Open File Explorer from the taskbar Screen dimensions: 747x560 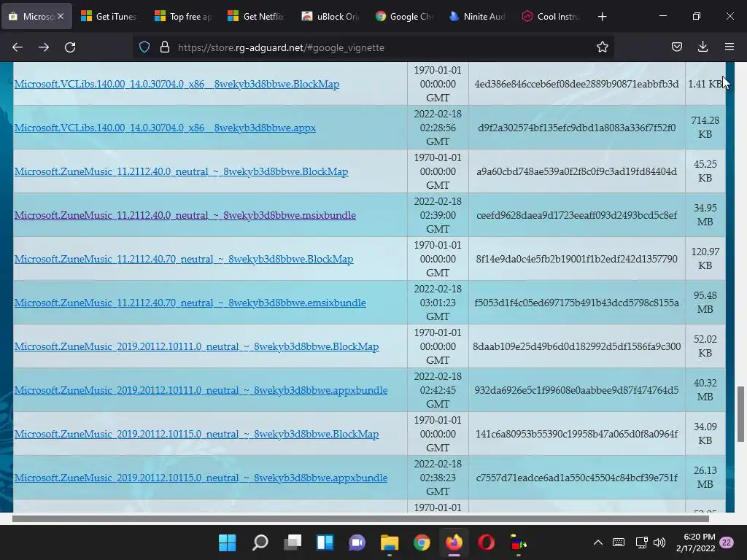pos(390,542)
